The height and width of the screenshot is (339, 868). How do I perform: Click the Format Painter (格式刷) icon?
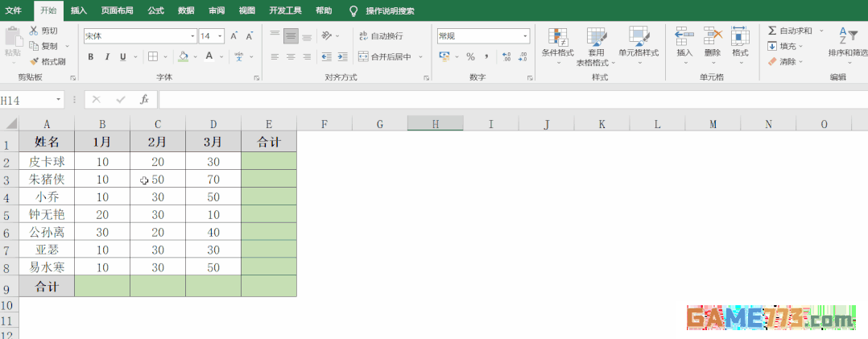click(34, 61)
